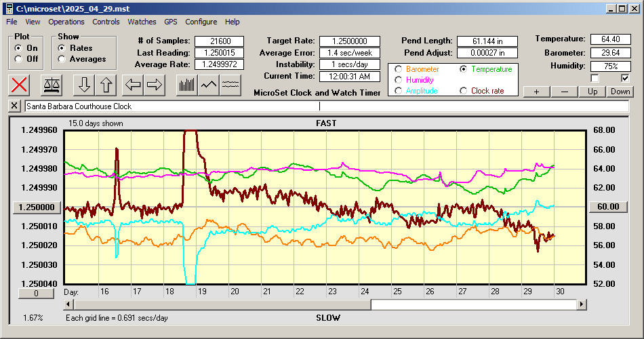Screen dimensions: 644x339
Task: Select the zigzag line plot style icon
Action: pyautogui.click(x=209, y=85)
